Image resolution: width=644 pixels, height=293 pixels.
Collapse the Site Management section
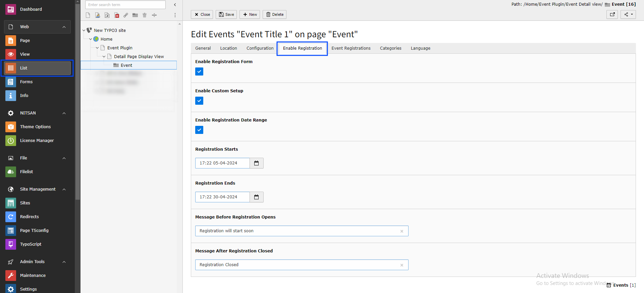pyautogui.click(x=64, y=189)
